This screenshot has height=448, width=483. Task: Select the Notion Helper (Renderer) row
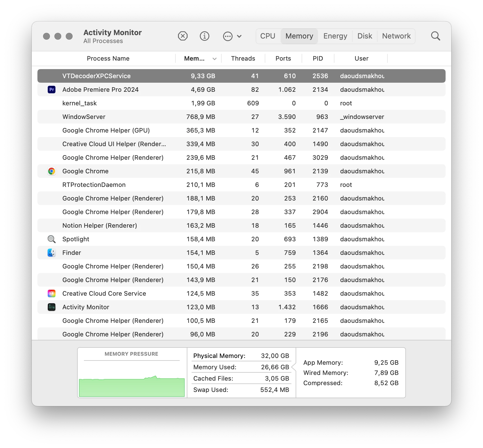tap(241, 225)
